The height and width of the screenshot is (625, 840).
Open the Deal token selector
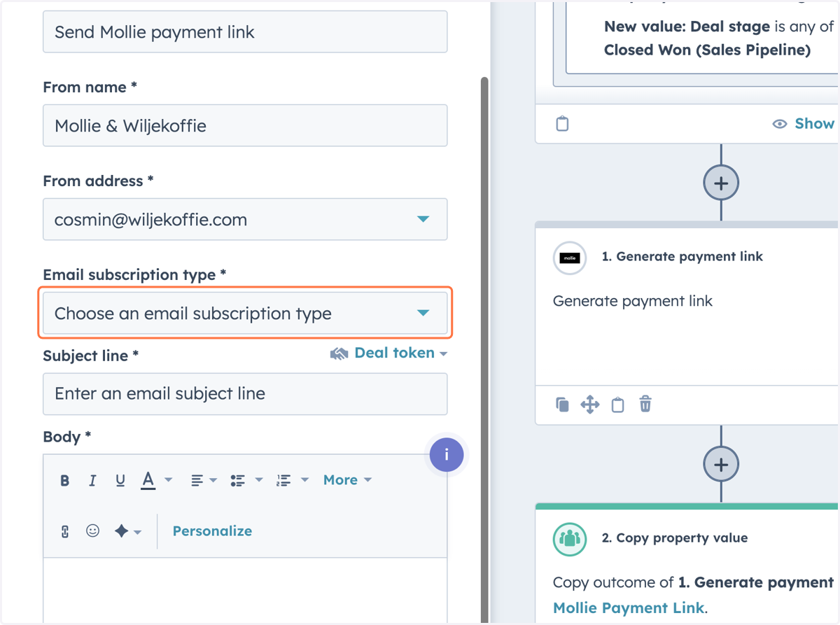[x=388, y=353]
